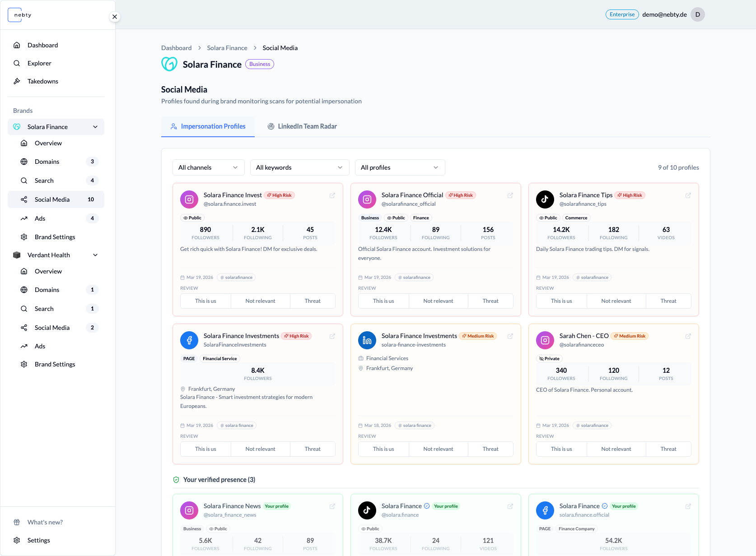Collapse sidebar with the X button

pyautogui.click(x=115, y=17)
